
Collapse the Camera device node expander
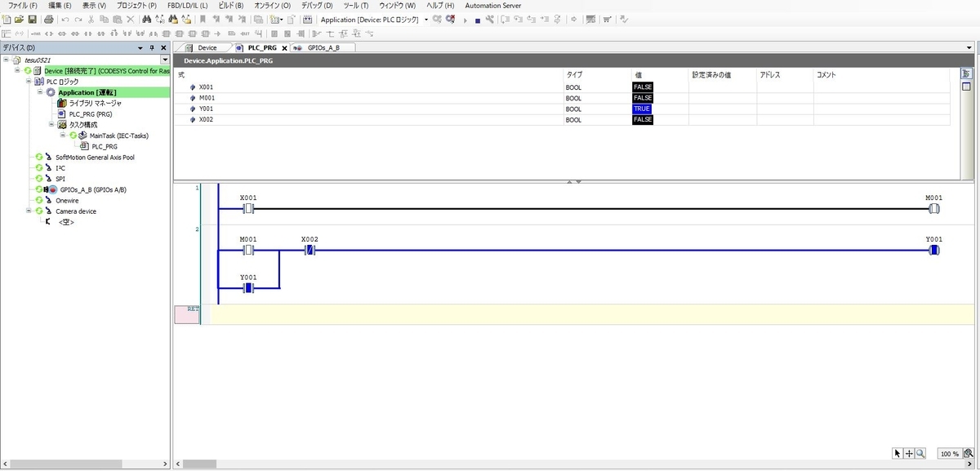[x=28, y=211]
